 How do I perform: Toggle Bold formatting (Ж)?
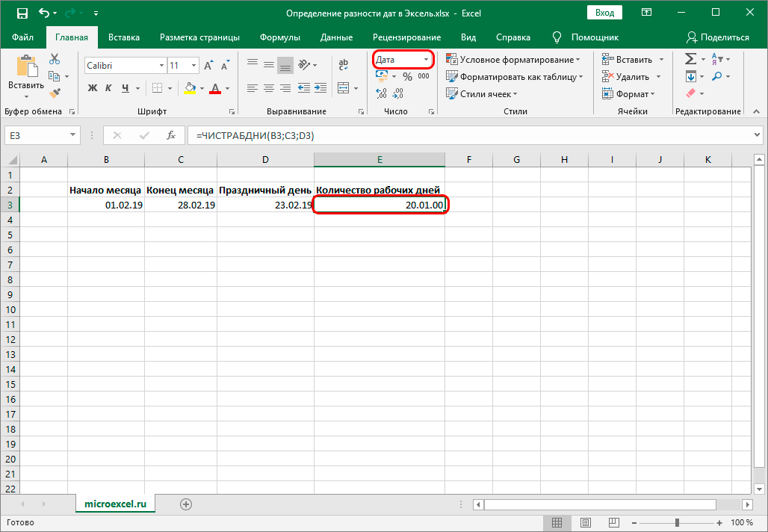point(93,88)
